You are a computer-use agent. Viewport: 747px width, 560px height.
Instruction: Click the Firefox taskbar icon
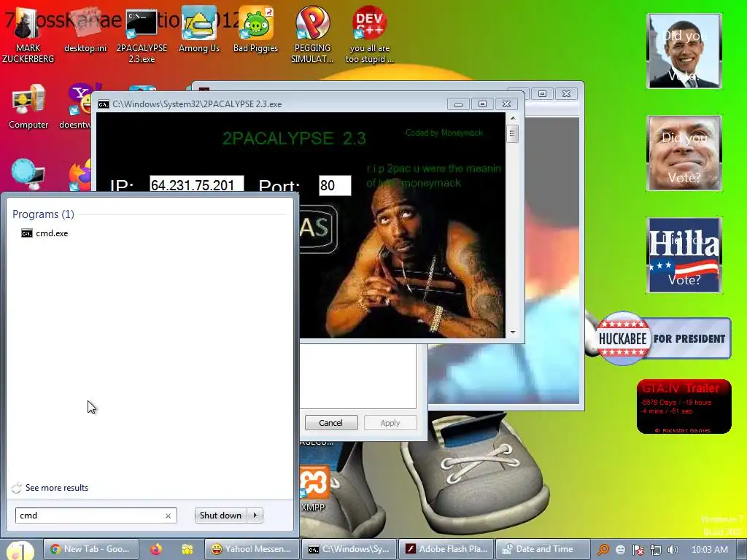pos(156,549)
